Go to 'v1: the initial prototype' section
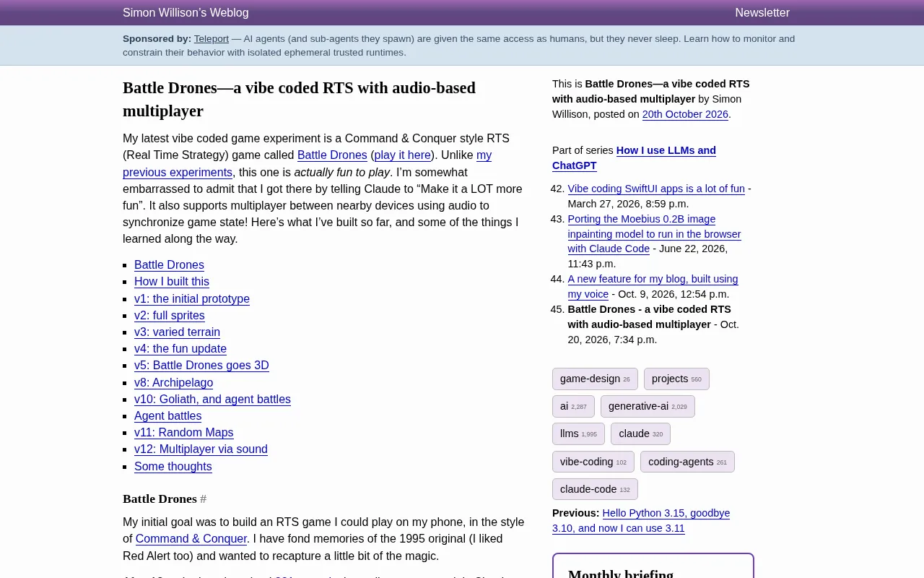Image resolution: width=924 pixels, height=578 pixels. [x=192, y=298]
